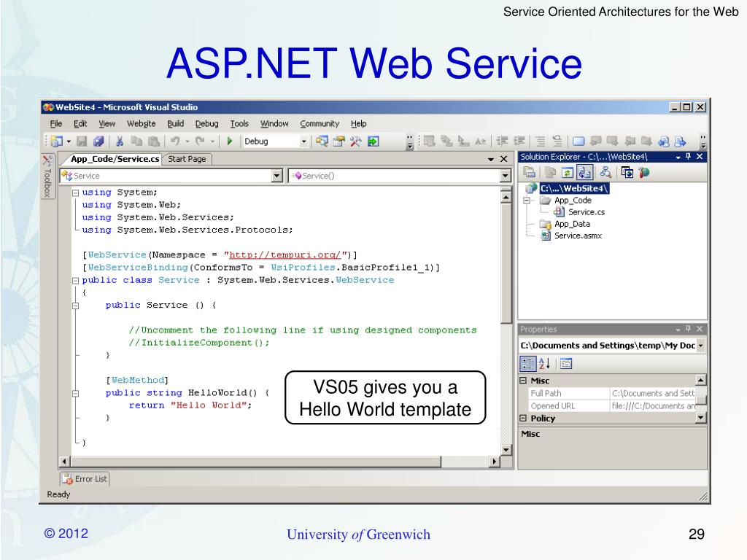Screen dimensions: 747x560
Task: Select the C:\...\WebSite4\ root node
Action: (573, 189)
